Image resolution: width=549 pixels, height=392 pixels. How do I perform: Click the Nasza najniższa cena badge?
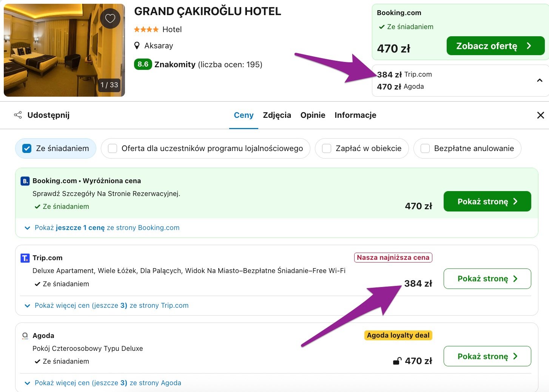coord(393,258)
